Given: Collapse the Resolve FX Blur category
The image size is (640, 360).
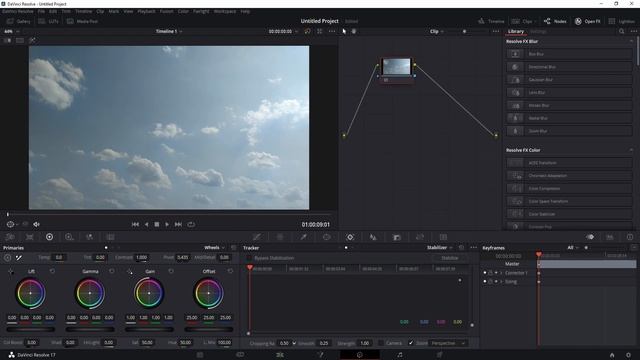Looking at the screenshot, I should (631, 41).
